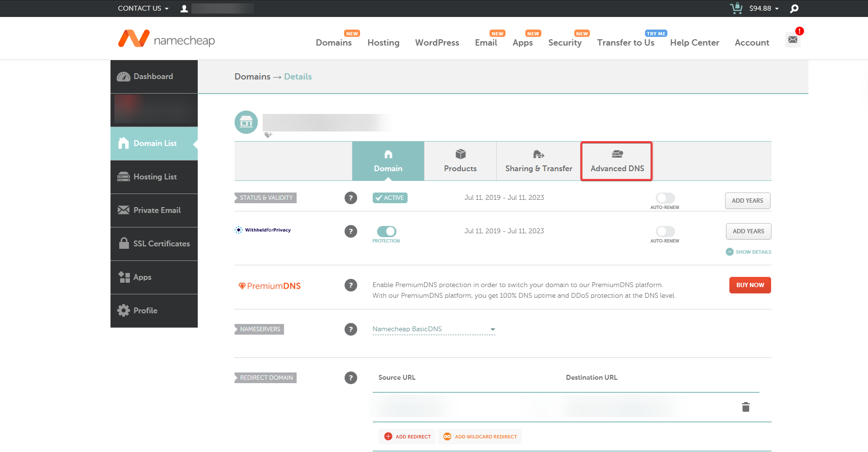Click the SSL Certificates padlock icon
Image resolution: width=868 pixels, height=452 pixels.
click(124, 243)
